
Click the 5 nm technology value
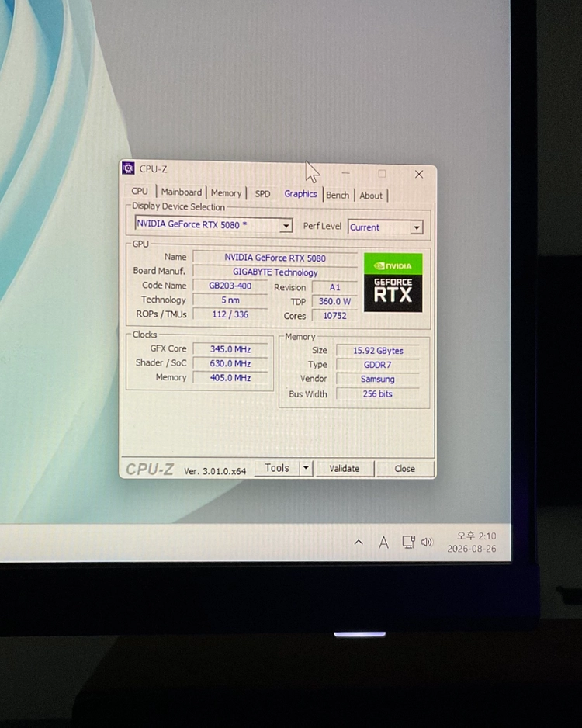(x=230, y=300)
